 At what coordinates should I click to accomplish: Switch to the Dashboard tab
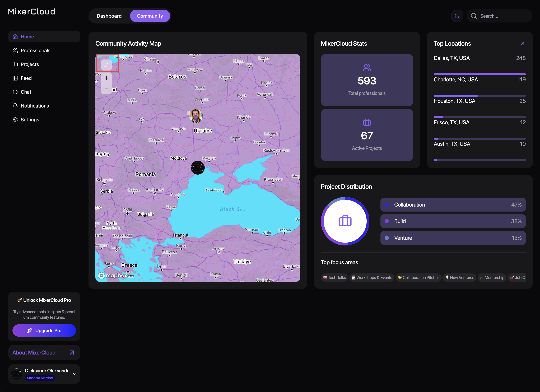click(109, 16)
